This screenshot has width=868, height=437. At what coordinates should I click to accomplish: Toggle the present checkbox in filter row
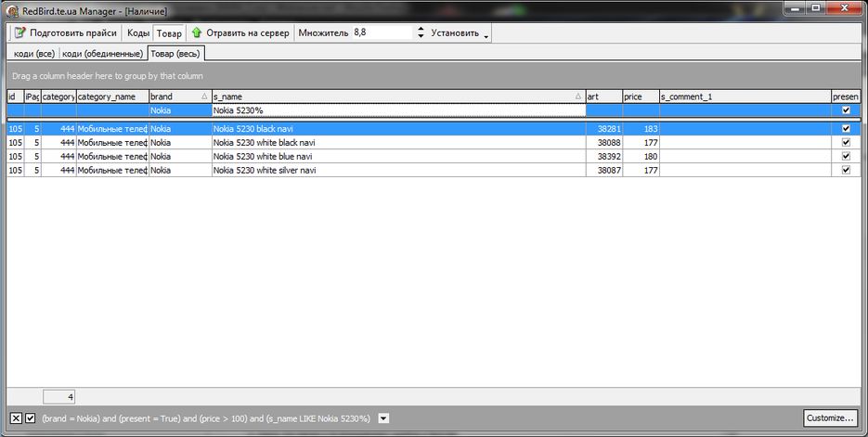[846, 110]
